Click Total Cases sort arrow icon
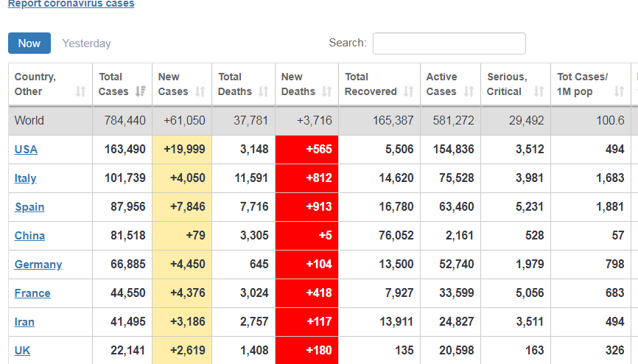Image resolution: width=638 pixels, height=364 pixels. [140, 92]
